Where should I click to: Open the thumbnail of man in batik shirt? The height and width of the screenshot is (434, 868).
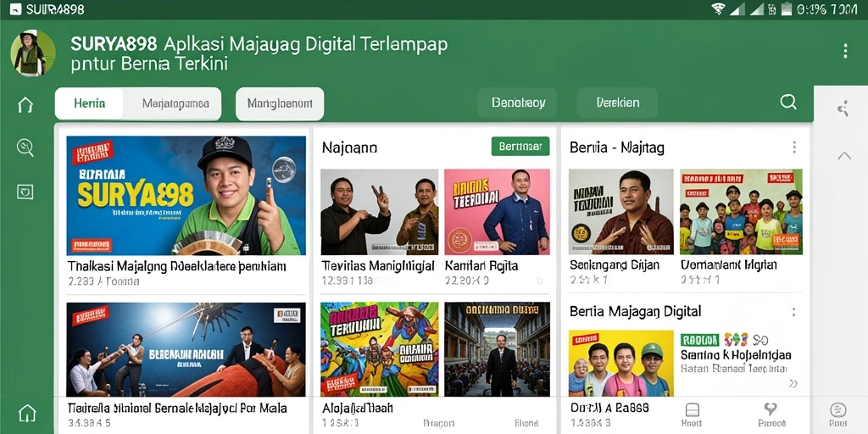(x=621, y=212)
